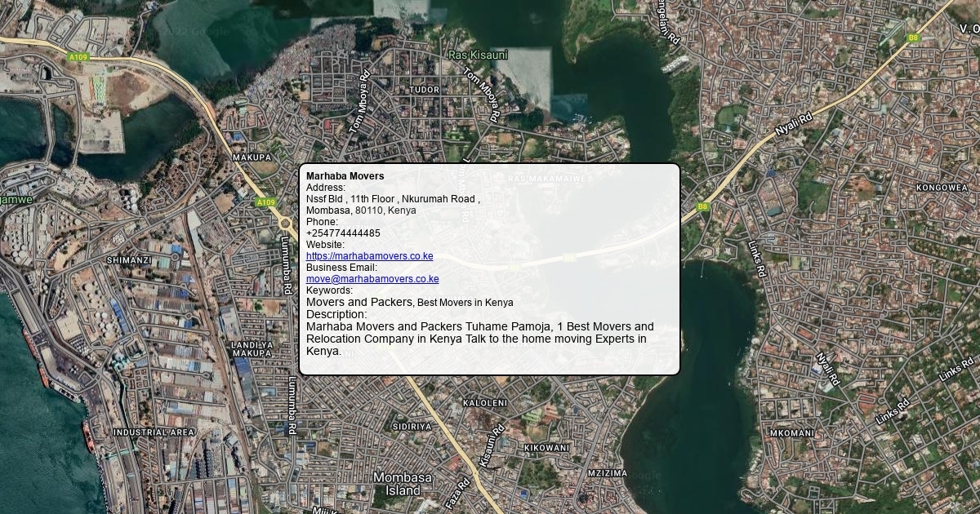The width and height of the screenshot is (980, 514).
Task: Click the SHIMANZI area label
Action: pos(129,260)
